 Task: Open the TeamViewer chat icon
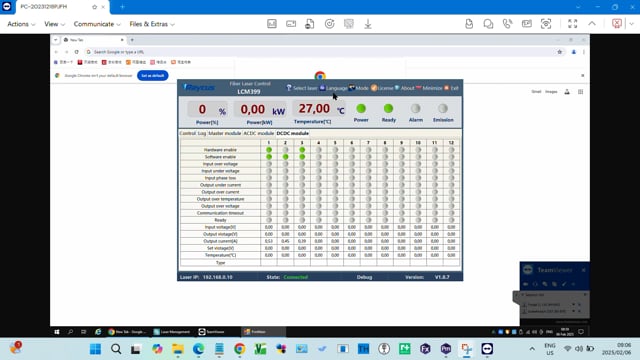point(488,24)
